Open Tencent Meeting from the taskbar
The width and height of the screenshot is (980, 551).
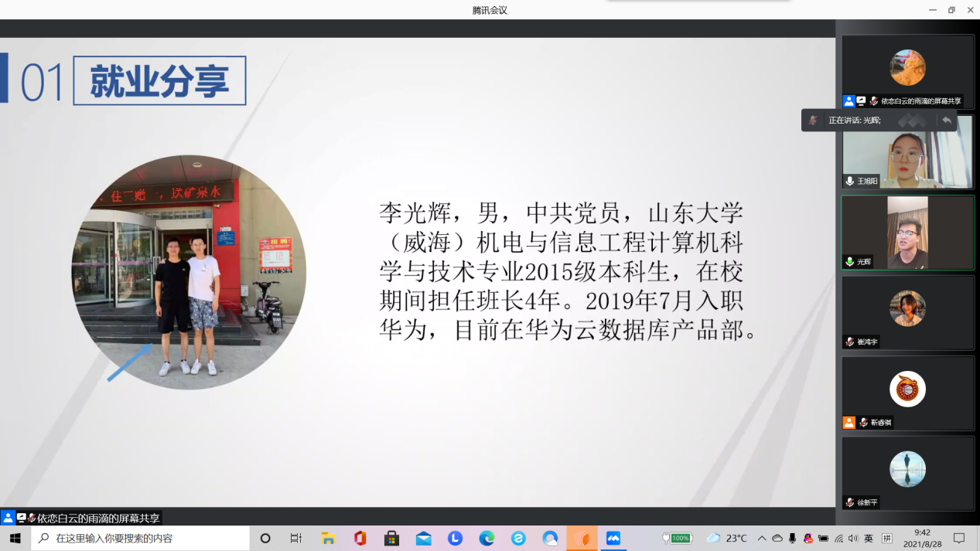point(613,539)
